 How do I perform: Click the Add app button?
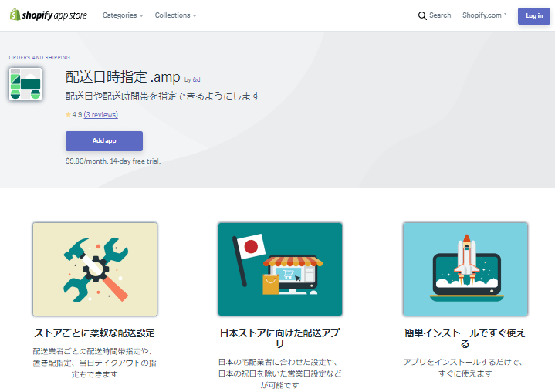coord(104,140)
